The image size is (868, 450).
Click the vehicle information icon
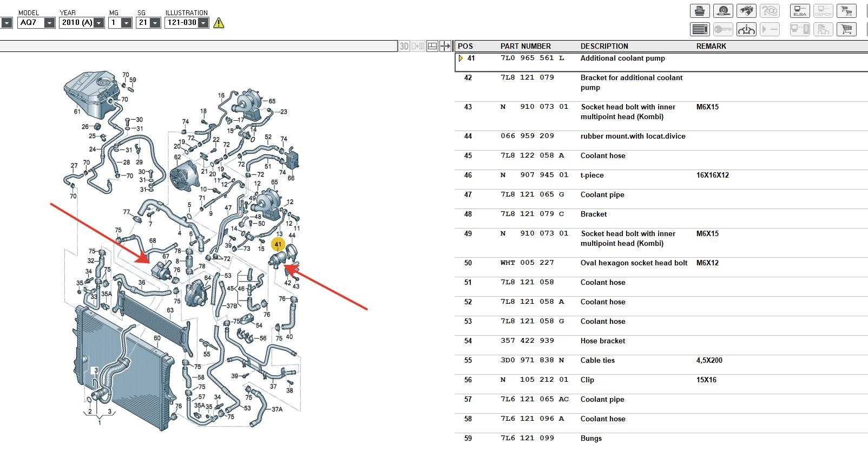[746, 29]
